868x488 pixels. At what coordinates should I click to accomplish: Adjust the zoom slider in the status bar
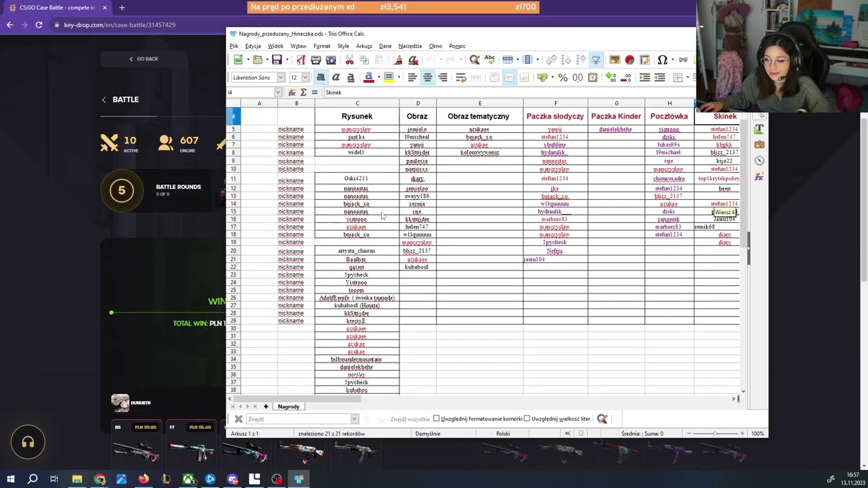[x=715, y=434]
